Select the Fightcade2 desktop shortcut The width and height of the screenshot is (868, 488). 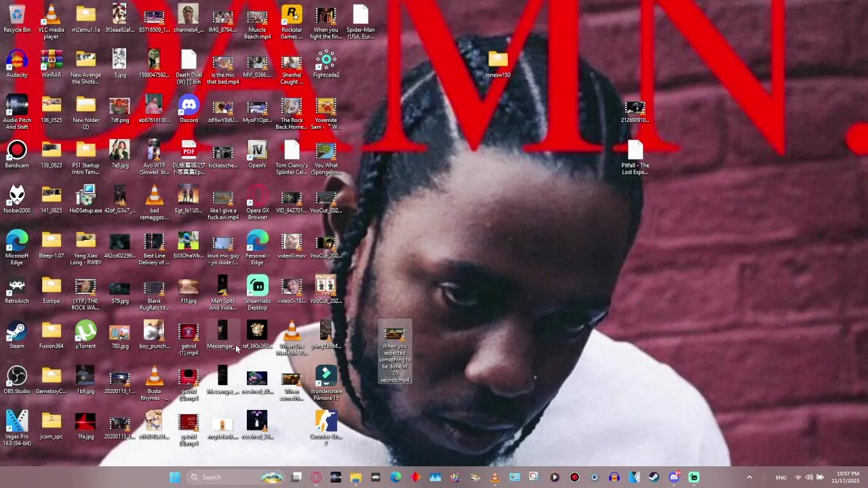pos(326,64)
